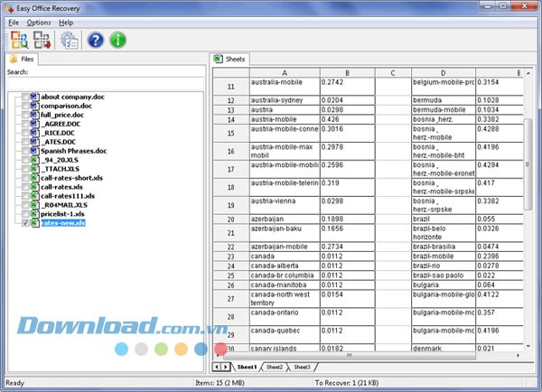Open the Options menu
This screenshot has height=392, width=542.
click(39, 22)
